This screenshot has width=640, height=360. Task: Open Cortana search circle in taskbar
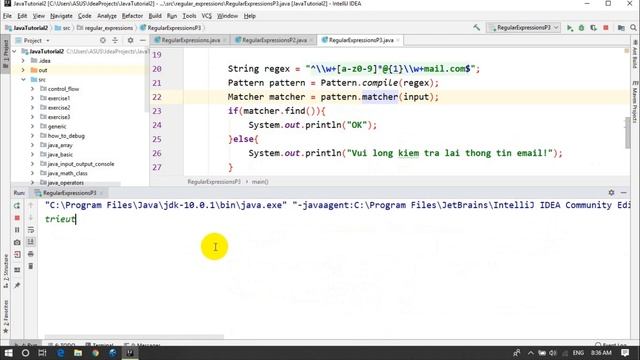tap(25, 353)
